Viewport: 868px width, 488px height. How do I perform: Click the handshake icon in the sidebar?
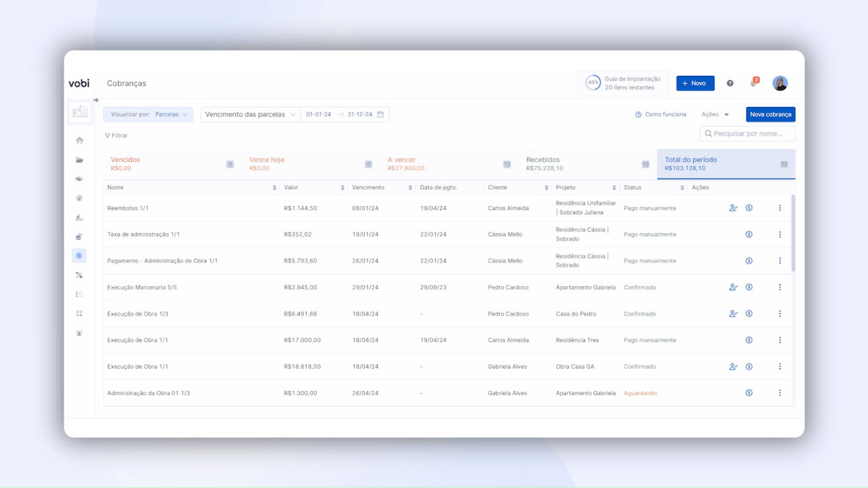[79, 179]
